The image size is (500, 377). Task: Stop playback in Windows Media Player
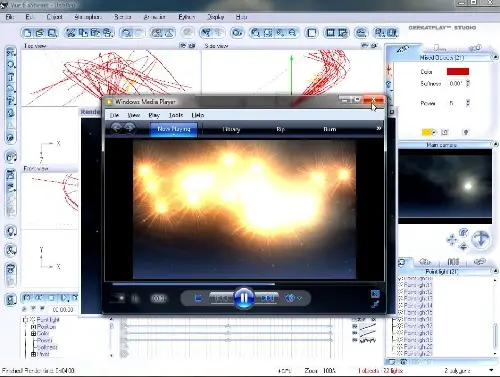coord(198,298)
